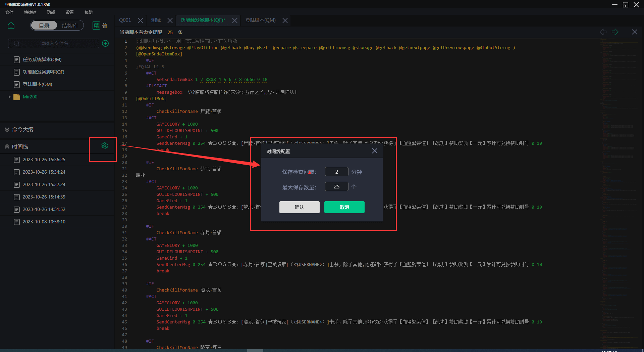Viewport: 644px width, 352px height.
Task: Select timeline entry 2023-10-26 15:32:24
Action: [x=44, y=184]
